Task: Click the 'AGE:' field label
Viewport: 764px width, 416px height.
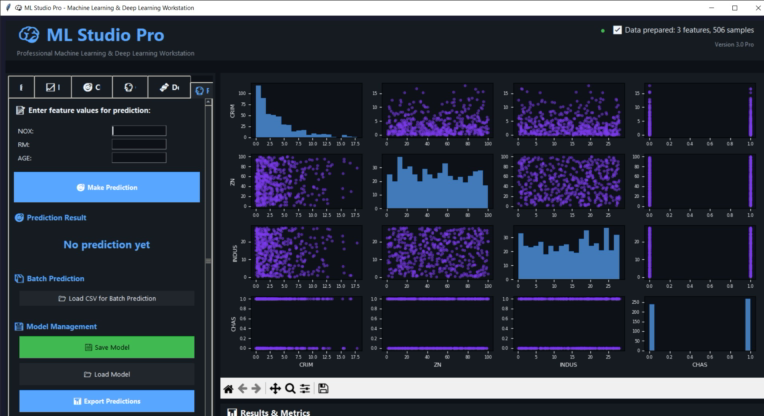Action: click(x=24, y=158)
